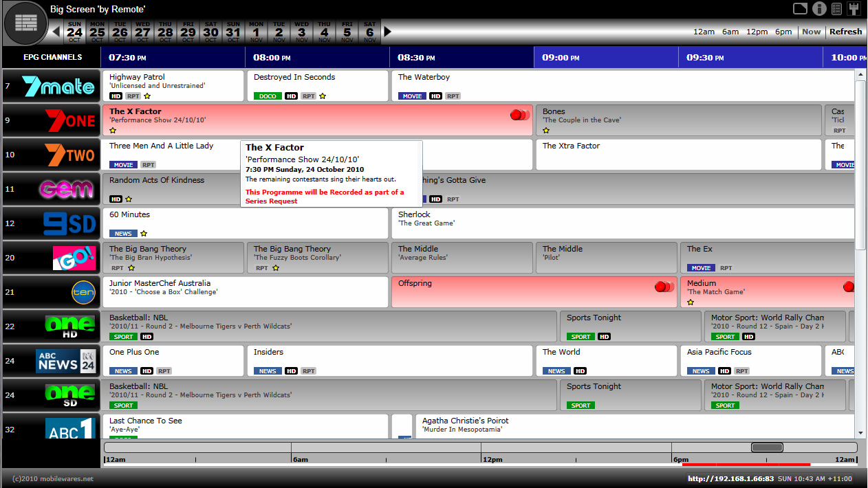Click the star icon on Bones

click(x=546, y=130)
